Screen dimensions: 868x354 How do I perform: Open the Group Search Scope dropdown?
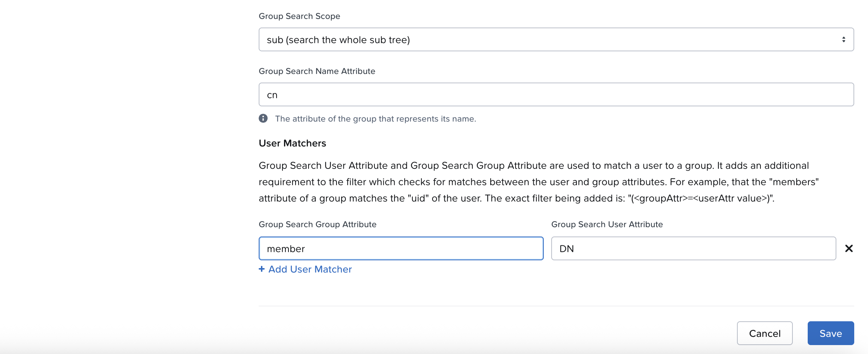coord(556,39)
